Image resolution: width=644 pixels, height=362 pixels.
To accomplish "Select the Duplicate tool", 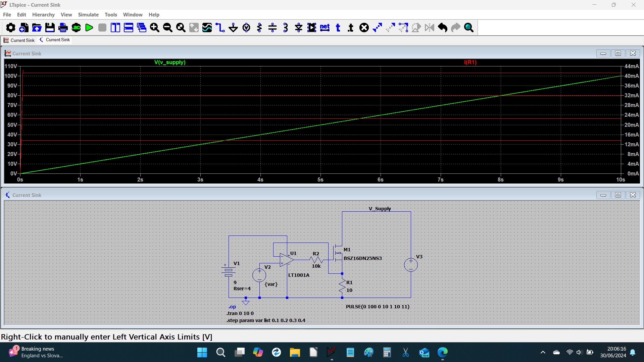I will [x=377, y=28].
